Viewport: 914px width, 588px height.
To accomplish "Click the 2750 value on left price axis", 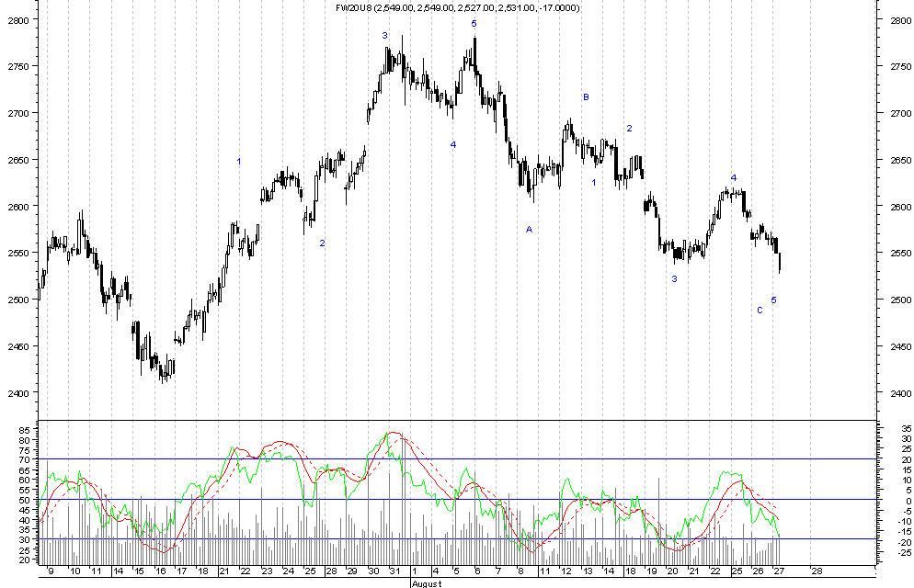I will click(x=18, y=66).
